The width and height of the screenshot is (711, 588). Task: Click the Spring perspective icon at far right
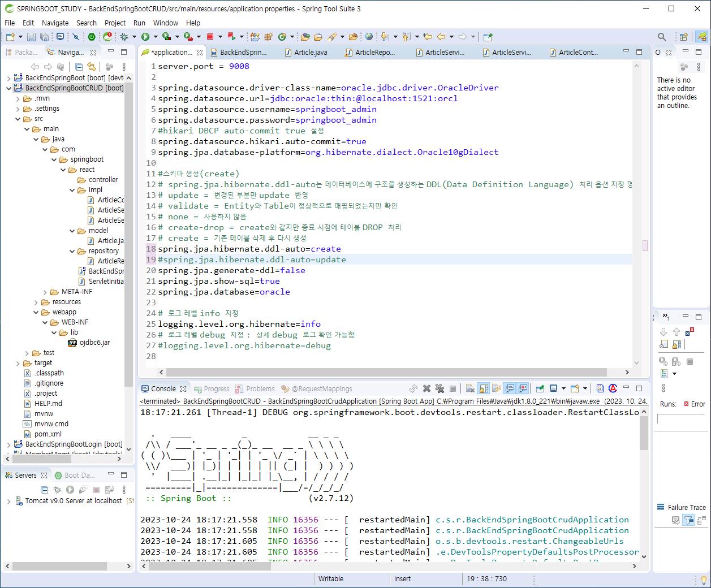[x=702, y=37]
